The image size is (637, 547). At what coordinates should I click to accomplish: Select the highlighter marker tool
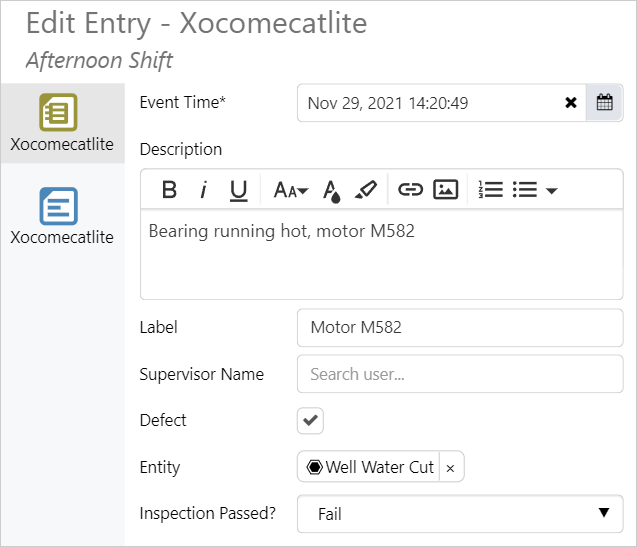(x=366, y=190)
